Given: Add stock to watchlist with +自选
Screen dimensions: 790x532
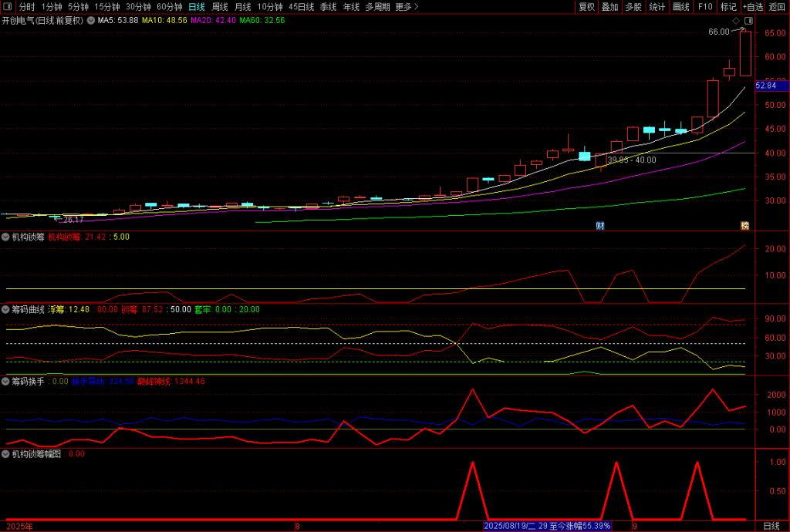Looking at the screenshot, I should tap(752, 7).
